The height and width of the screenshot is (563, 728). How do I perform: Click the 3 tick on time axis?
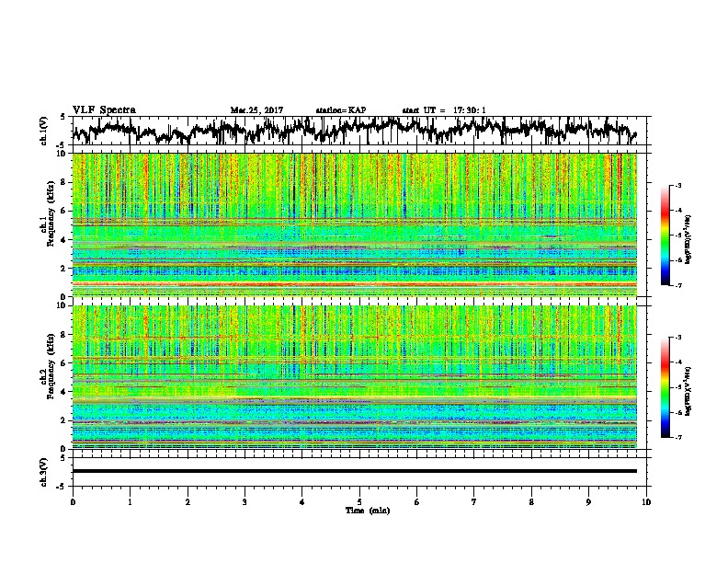[x=245, y=502]
